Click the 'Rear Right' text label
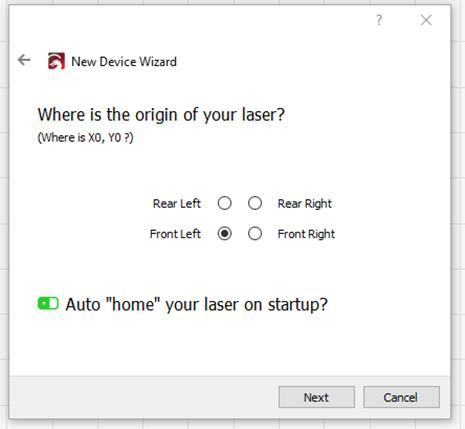This screenshot has width=465, height=429. pyautogui.click(x=305, y=204)
